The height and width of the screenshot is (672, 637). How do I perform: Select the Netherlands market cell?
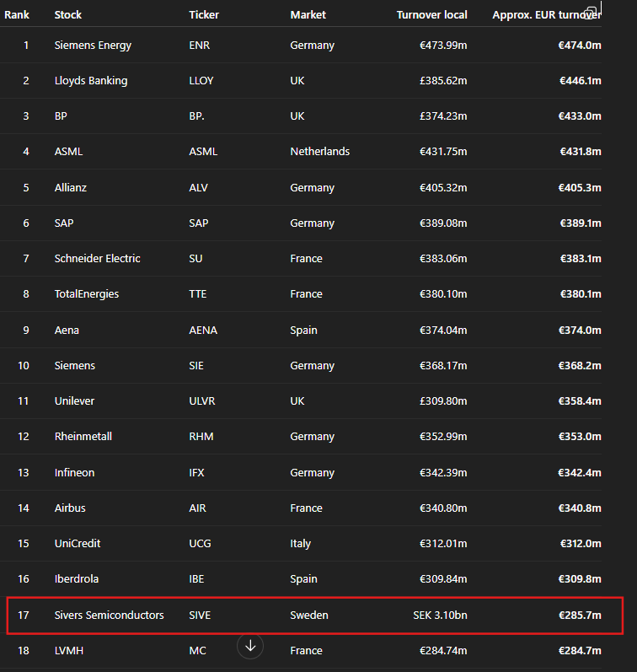tap(319, 152)
